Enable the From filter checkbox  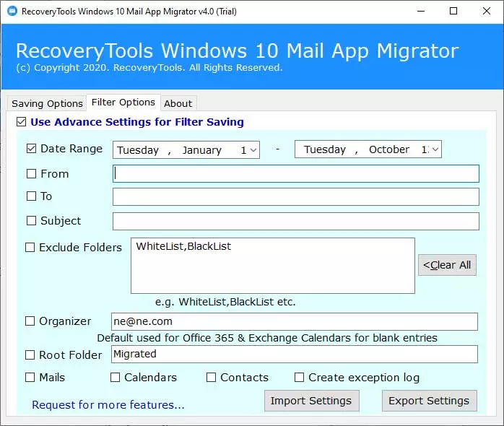31,174
